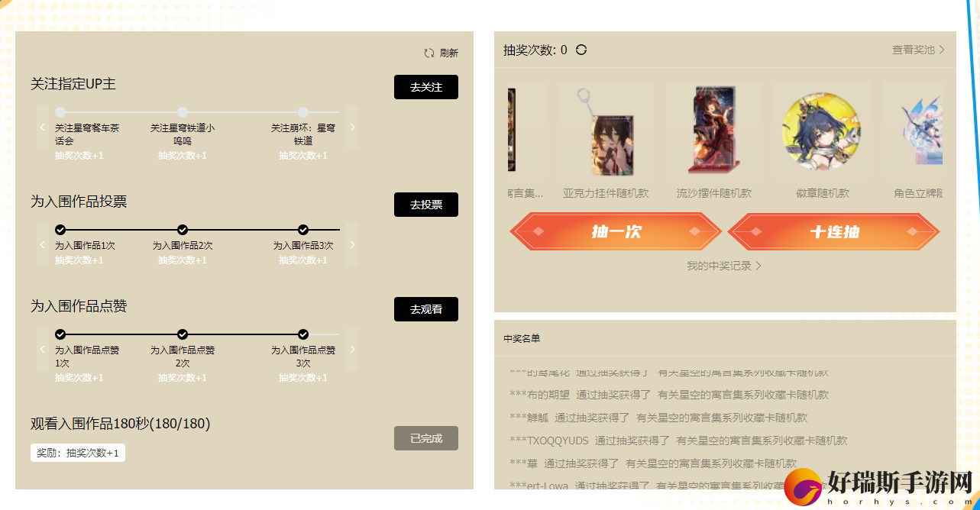Refresh the lottery count with circular arrow icon
Screen dimensions: 980x510
click(x=581, y=50)
